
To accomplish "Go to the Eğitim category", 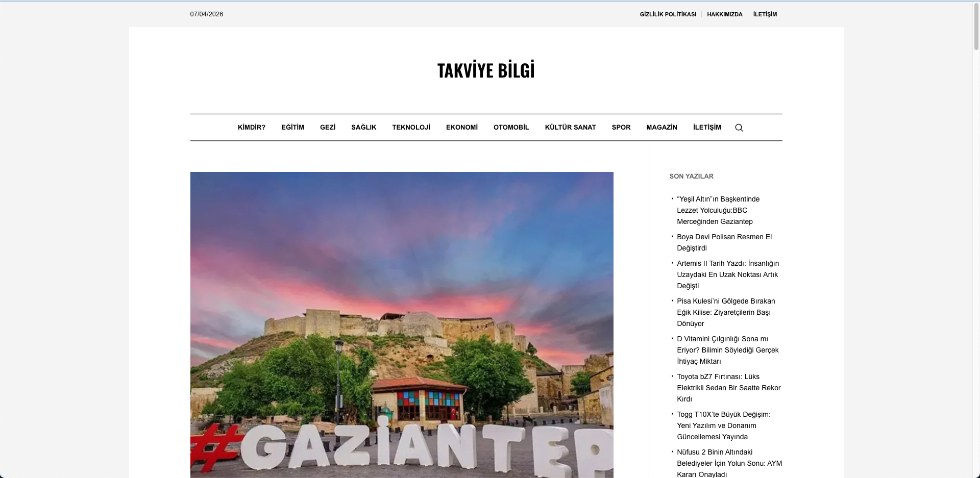I will 292,128.
